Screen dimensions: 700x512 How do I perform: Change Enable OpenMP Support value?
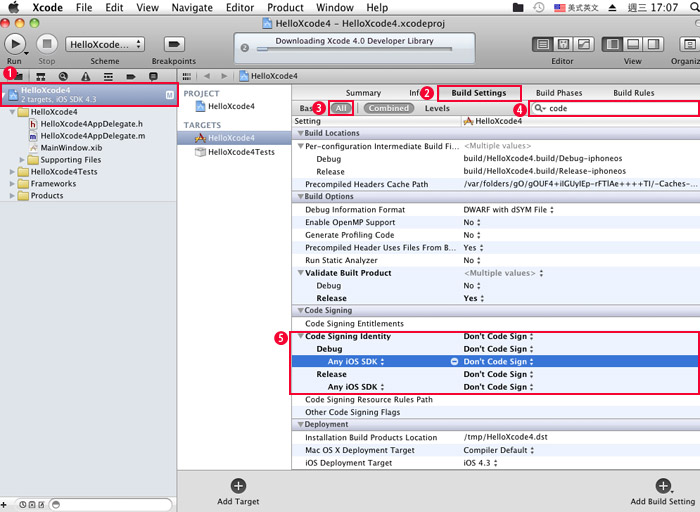[x=472, y=222]
